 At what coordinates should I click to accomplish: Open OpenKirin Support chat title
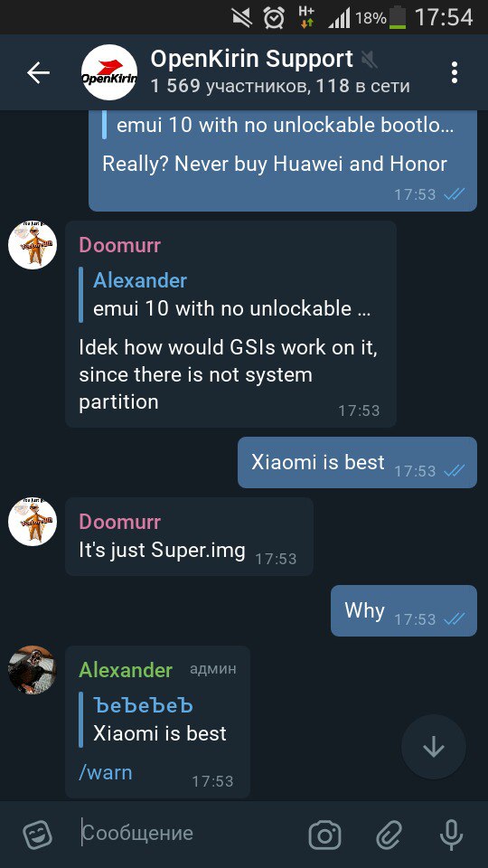coord(252,59)
